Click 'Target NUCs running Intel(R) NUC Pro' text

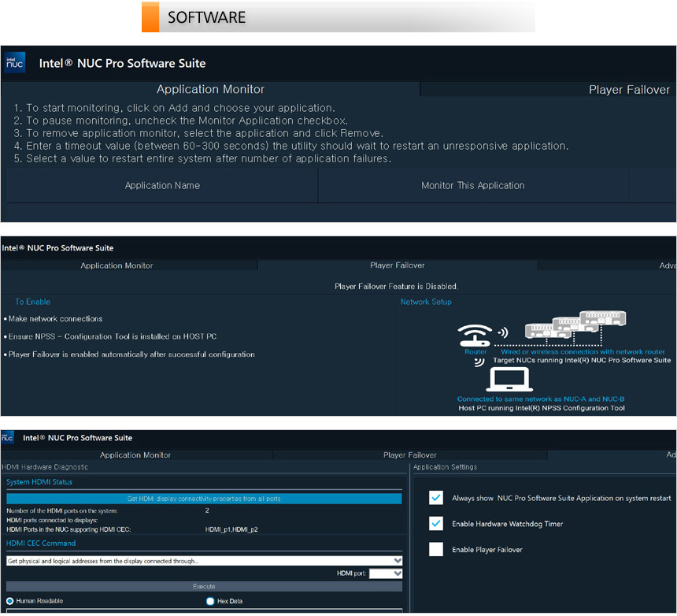(x=582, y=360)
